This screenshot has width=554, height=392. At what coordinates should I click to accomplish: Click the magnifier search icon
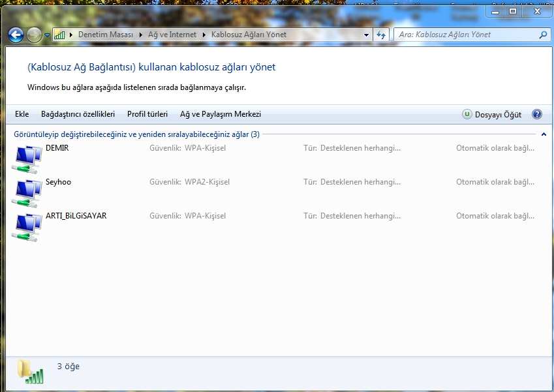(x=543, y=35)
